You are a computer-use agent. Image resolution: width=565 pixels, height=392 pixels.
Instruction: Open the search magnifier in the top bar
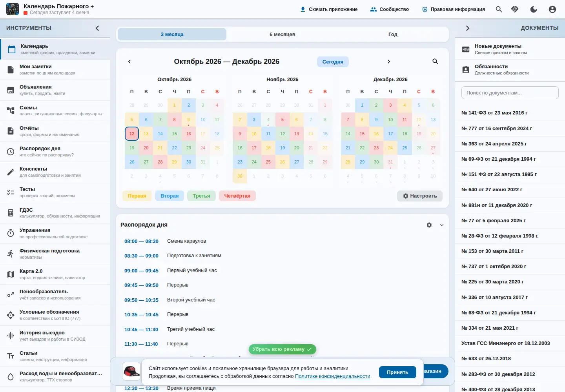(499, 9)
